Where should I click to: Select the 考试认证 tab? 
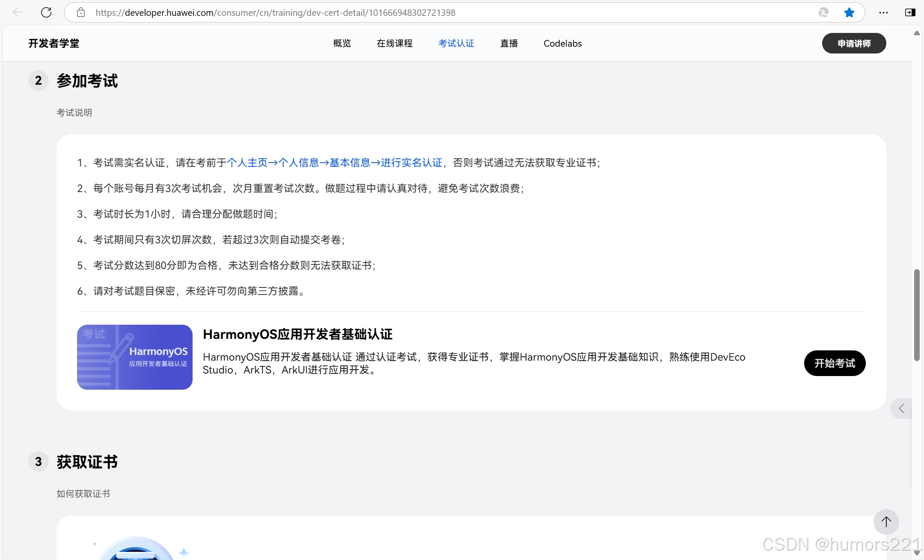tap(456, 43)
